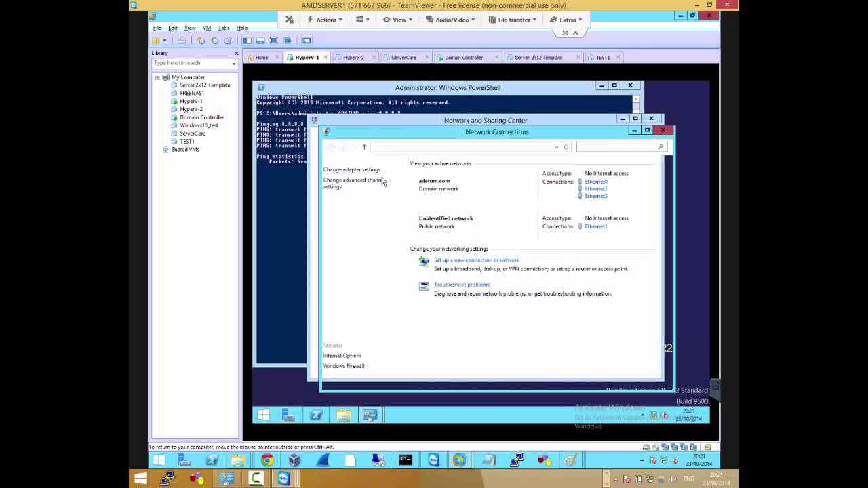
Task: Open the Windows Firewall link
Action: [344, 366]
